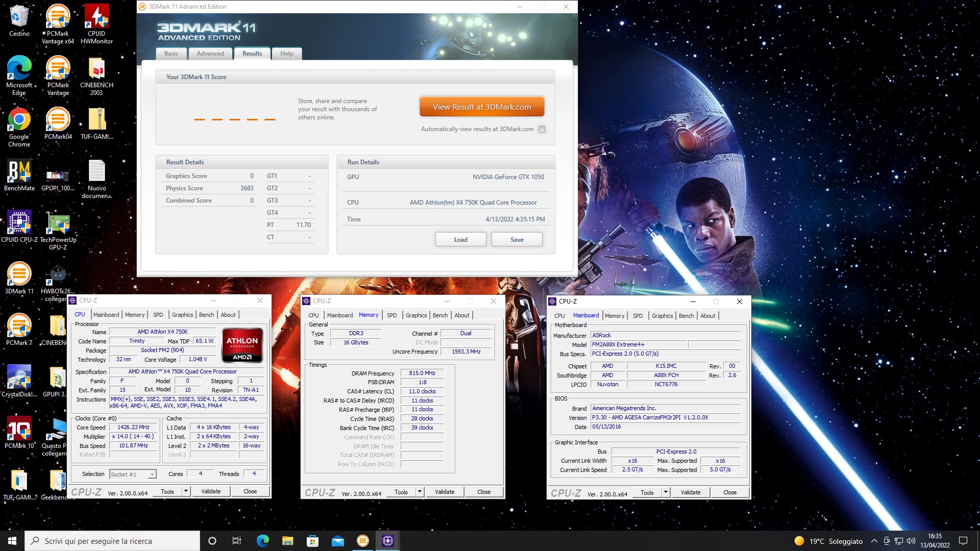The image size is (980, 551).
Task: Open PCMark04 desktop shortcut
Action: 58,123
